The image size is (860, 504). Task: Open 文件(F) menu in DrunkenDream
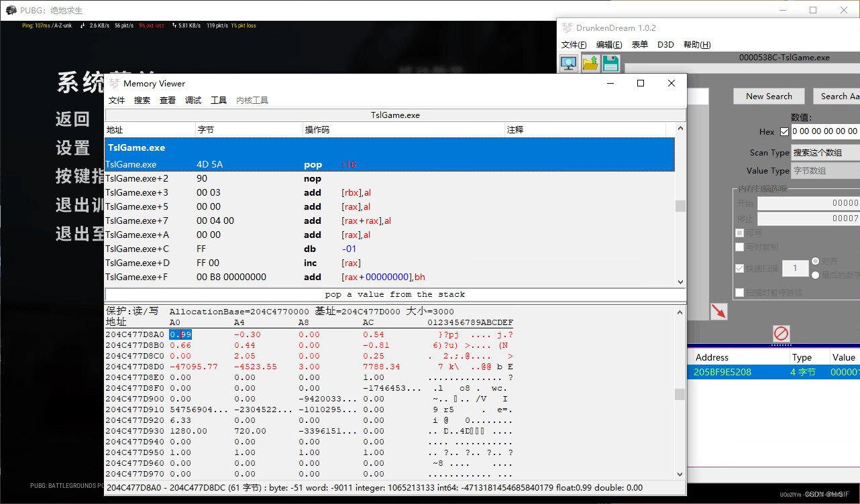click(x=574, y=45)
